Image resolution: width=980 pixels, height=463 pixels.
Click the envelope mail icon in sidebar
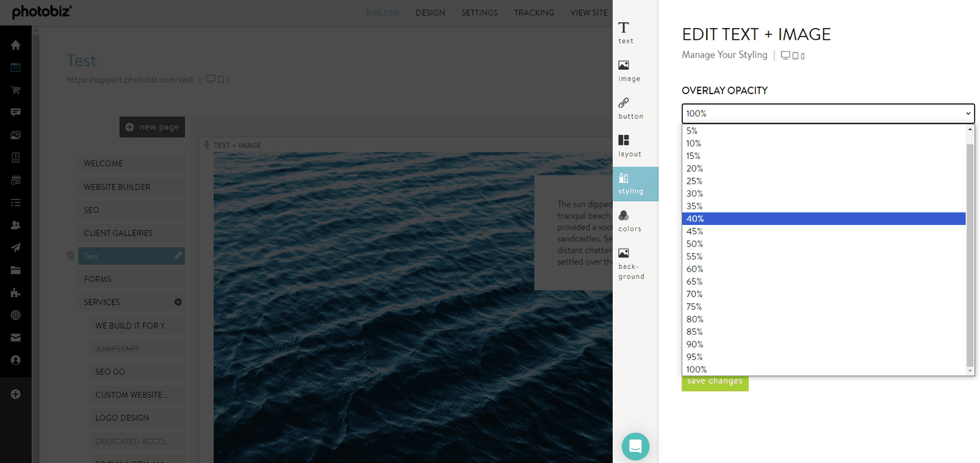(16, 337)
